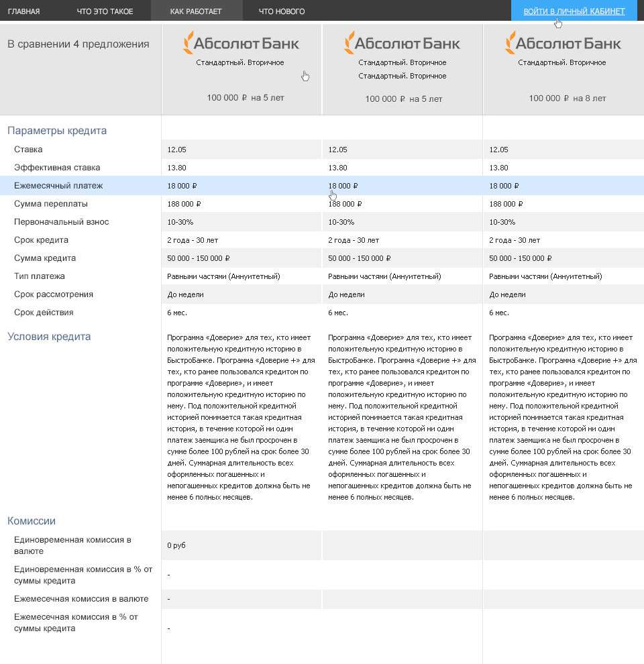This screenshot has height=664, width=644.
Task: Select the Срок действия row label
Action: 44,313
